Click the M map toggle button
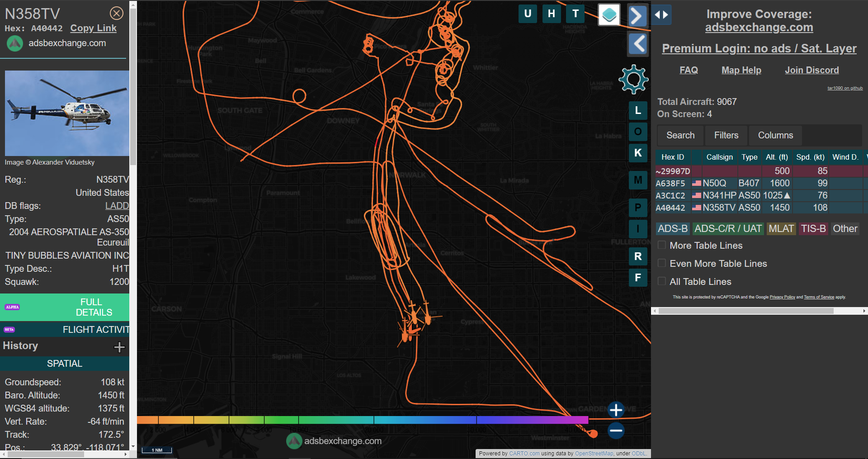Image resolution: width=868 pixels, height=459 pixels. (x=638, y=180)
